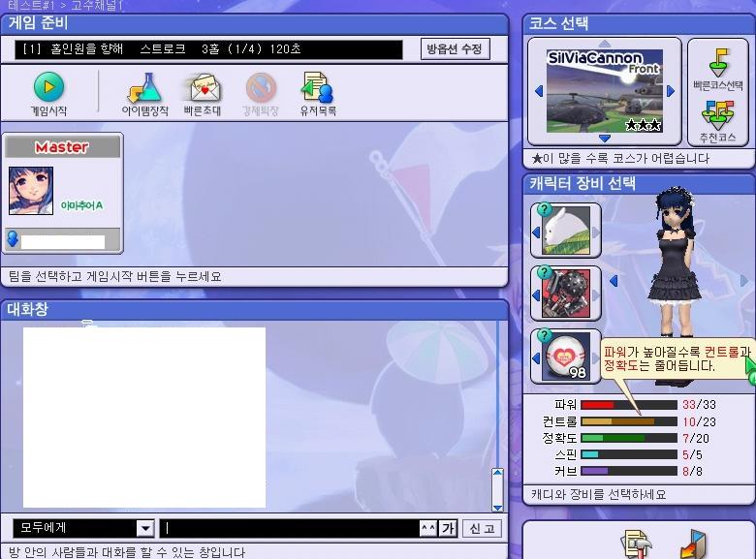This screenshot has width=756, height=559.
Task: Select the SilViaCannon Front course thumbnail
Action: 605,91
